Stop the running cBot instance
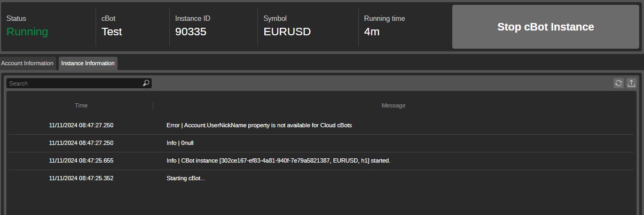The image size is (644, 215). pos(545,27)
